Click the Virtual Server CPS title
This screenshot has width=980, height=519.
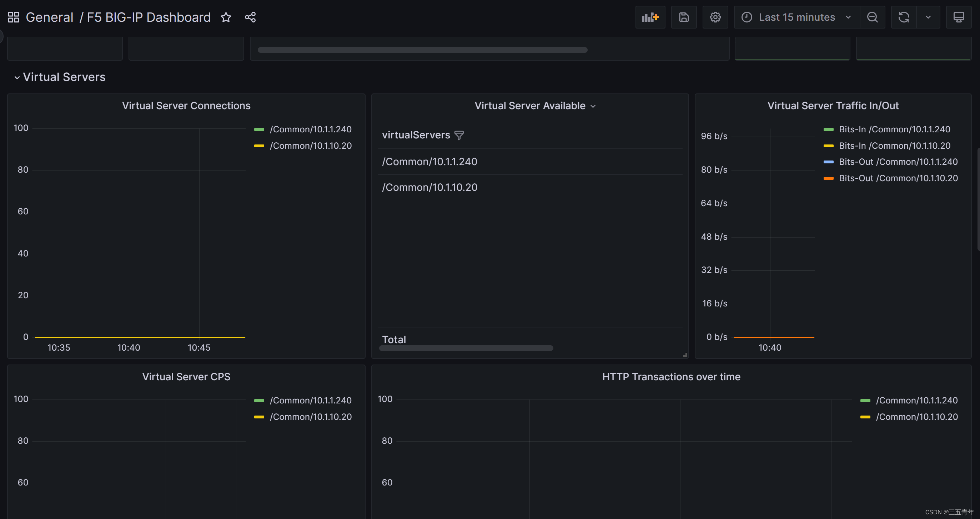(x=186, y=377)
